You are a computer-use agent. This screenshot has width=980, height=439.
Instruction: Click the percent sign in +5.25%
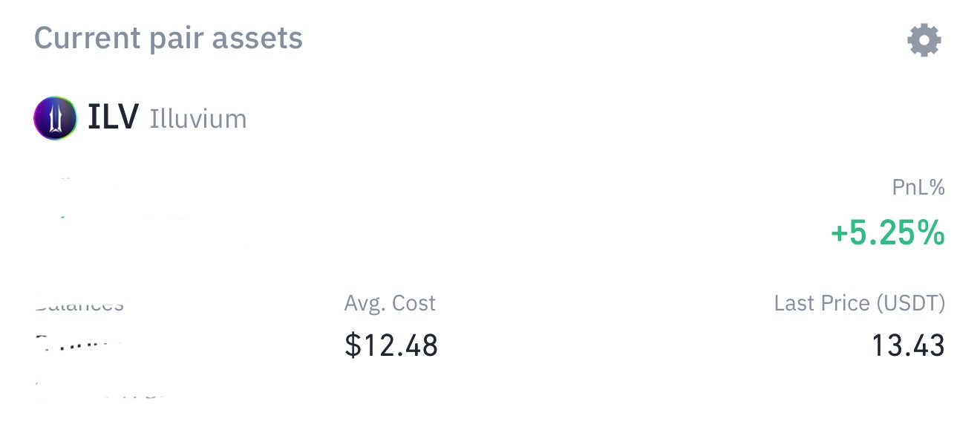[x=930, y=234]
